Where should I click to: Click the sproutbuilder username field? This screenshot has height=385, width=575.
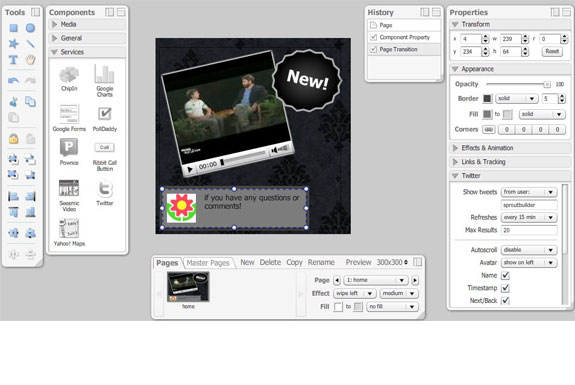click(x=529, y=205)
